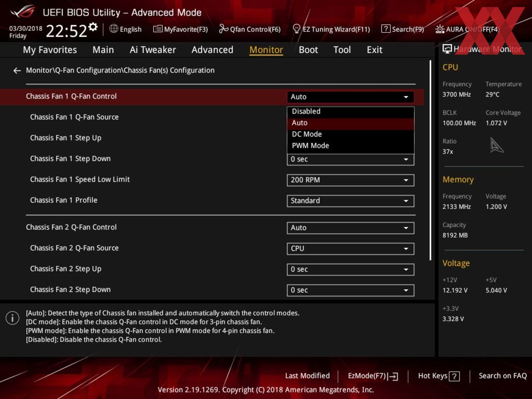Select Chassis Fan 2 Q-Fan Control label
Screen dimensions: 532x399
point(71,227)
